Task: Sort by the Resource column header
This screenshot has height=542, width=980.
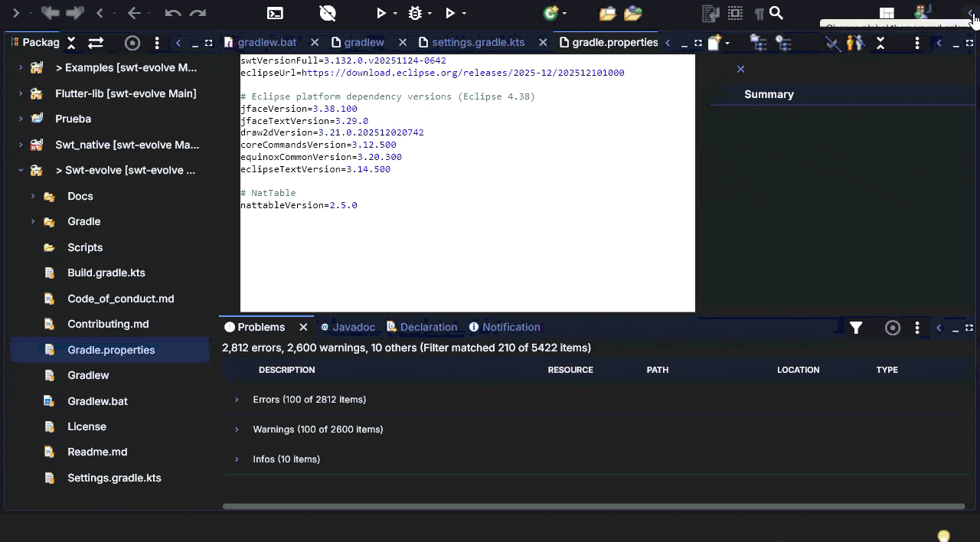Action: 570,370
